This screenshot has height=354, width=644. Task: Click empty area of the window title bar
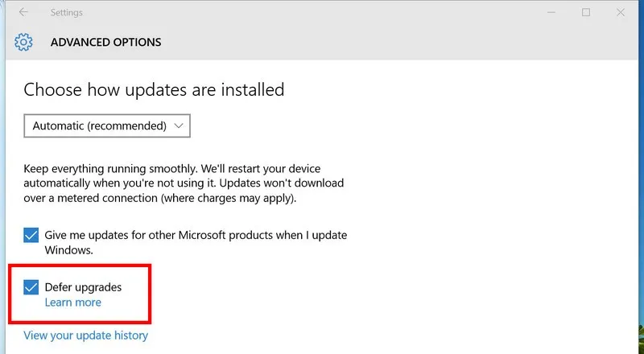322,12
